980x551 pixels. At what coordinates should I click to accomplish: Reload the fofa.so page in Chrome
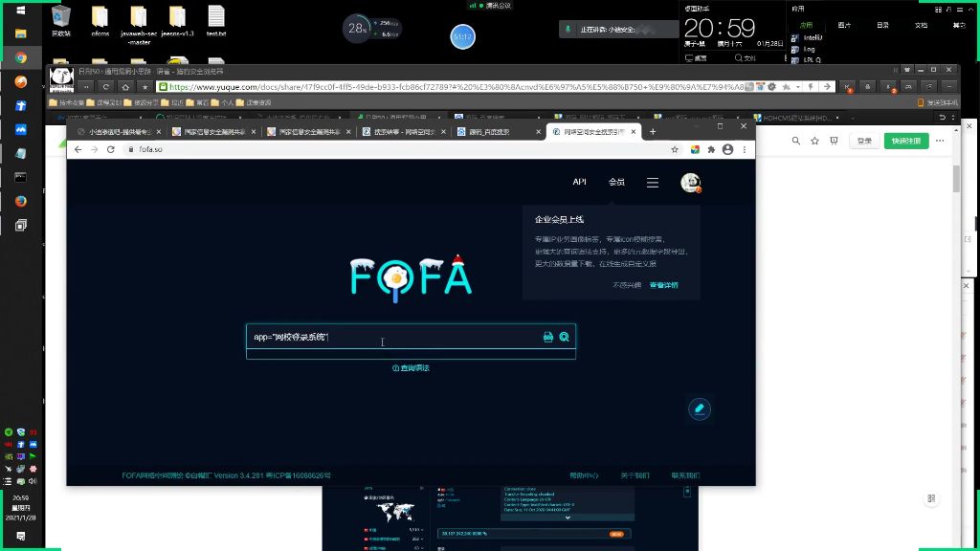pos(111,149)
